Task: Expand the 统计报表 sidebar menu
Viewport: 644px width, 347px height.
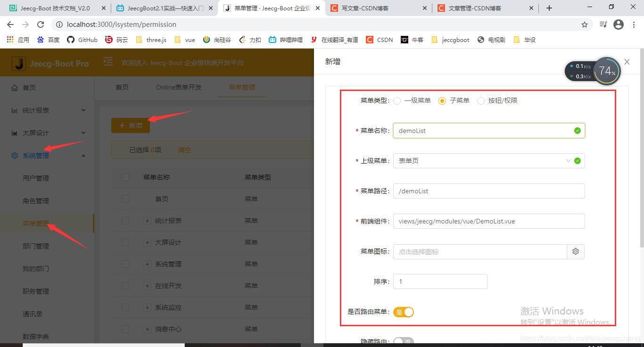Action: pyautogui.click(x=47, y=110)
